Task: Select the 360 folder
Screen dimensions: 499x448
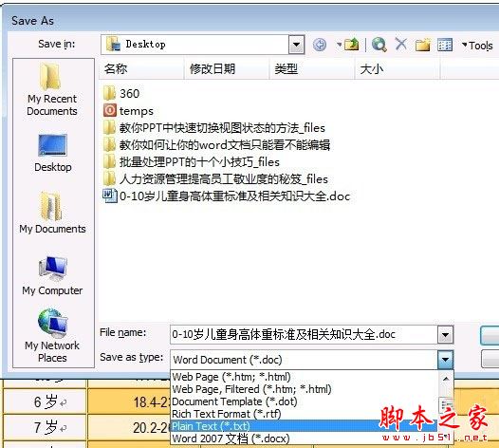Action: click(121, 94)
